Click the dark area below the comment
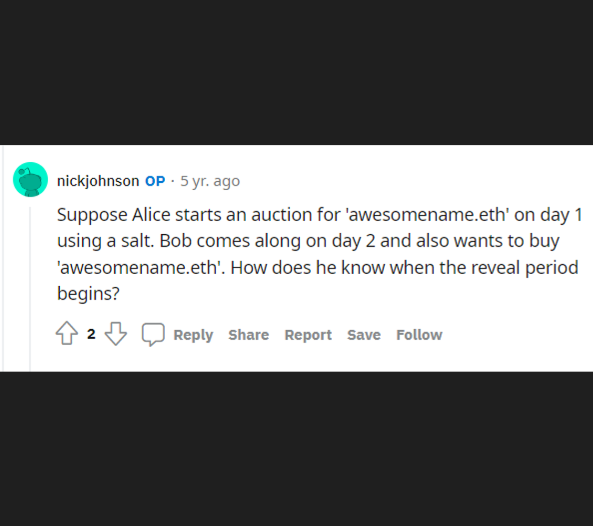The width and height of the screenshot is (593, 526). [296, 449]
